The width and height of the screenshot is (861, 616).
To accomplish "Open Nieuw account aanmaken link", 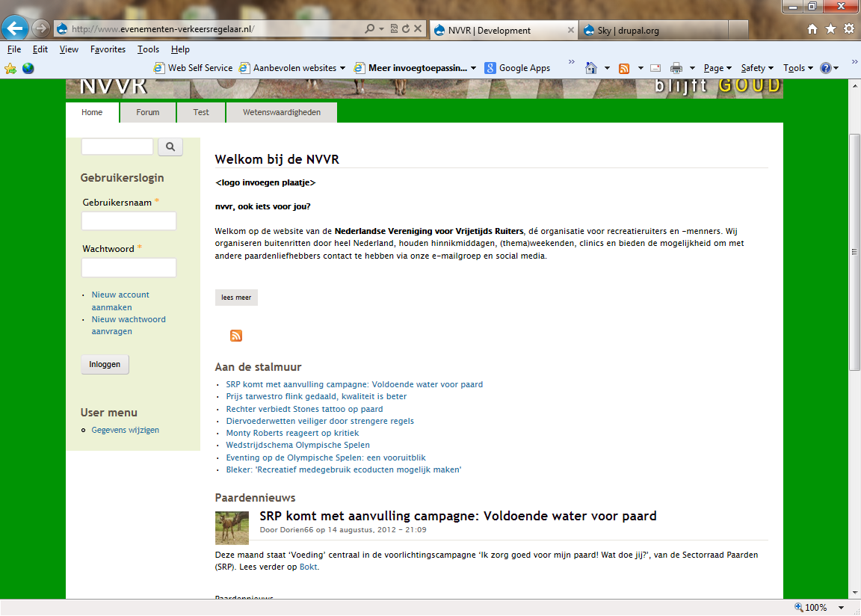I will click(120, 301).
